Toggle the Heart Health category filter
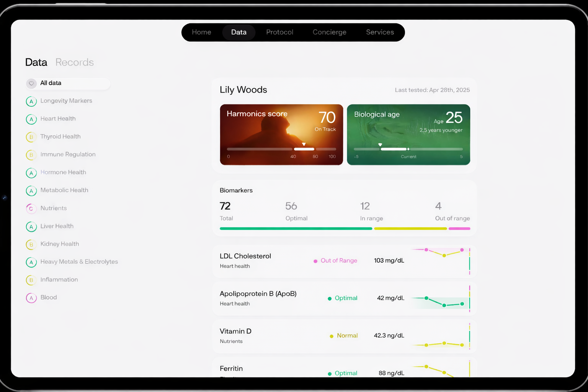Screen dimensions: 588x392 58,119
